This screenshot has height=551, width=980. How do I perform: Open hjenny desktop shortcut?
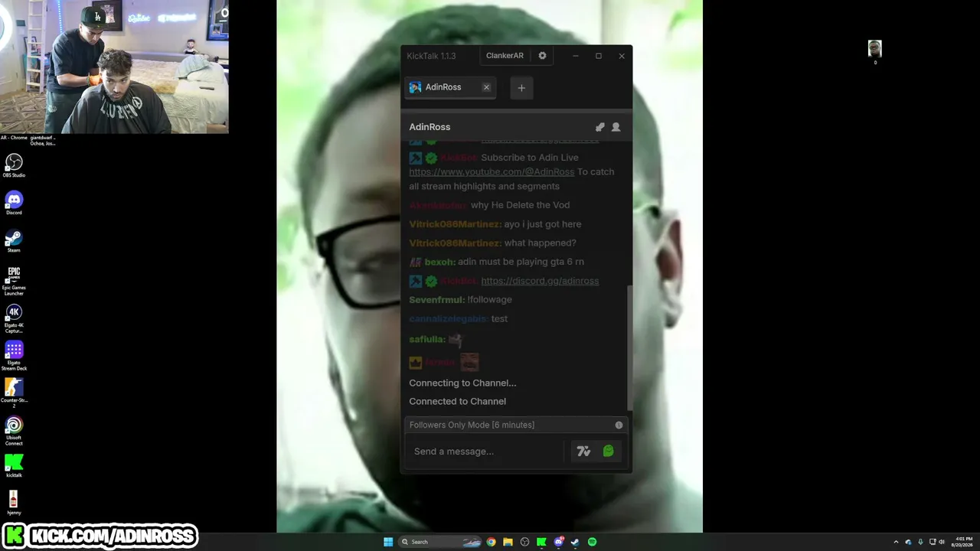(14, 503)
